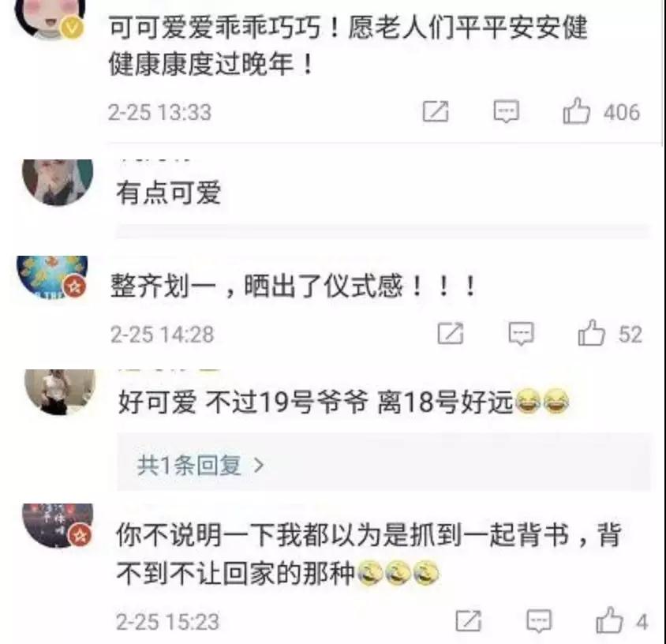Open avatar of 有点可爱 commenter

tap(58, 182)
